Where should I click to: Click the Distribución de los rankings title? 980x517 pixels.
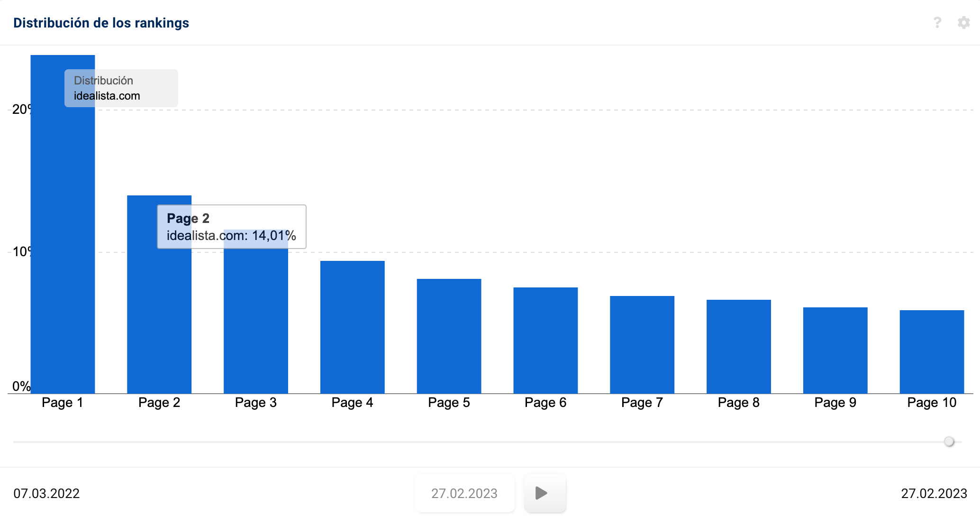(101, 23)
